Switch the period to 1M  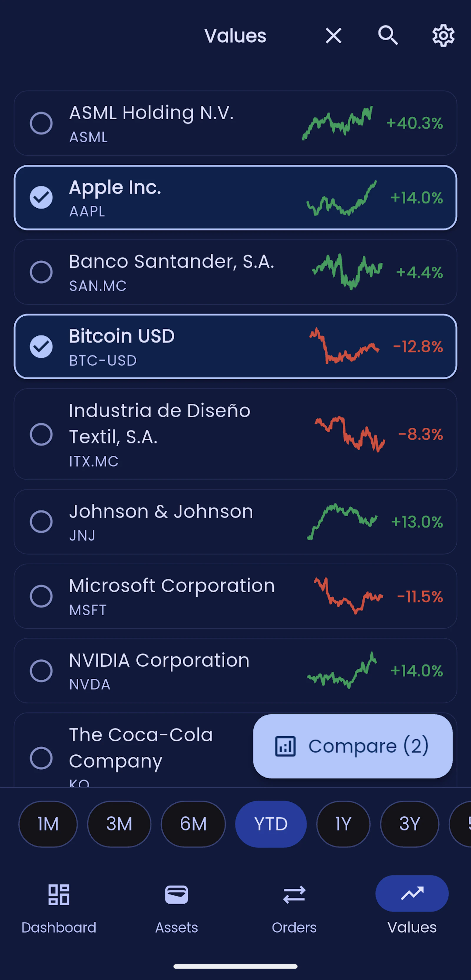(48, 824)
